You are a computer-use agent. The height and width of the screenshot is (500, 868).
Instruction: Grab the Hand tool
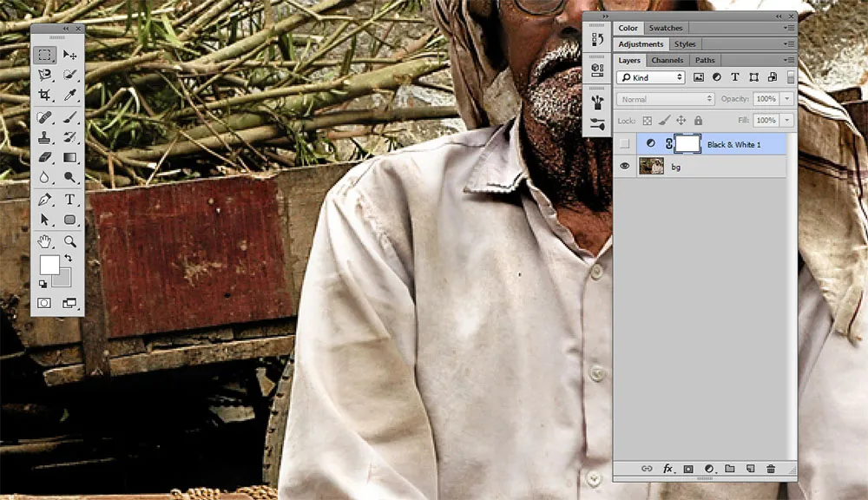pos(45,240)
